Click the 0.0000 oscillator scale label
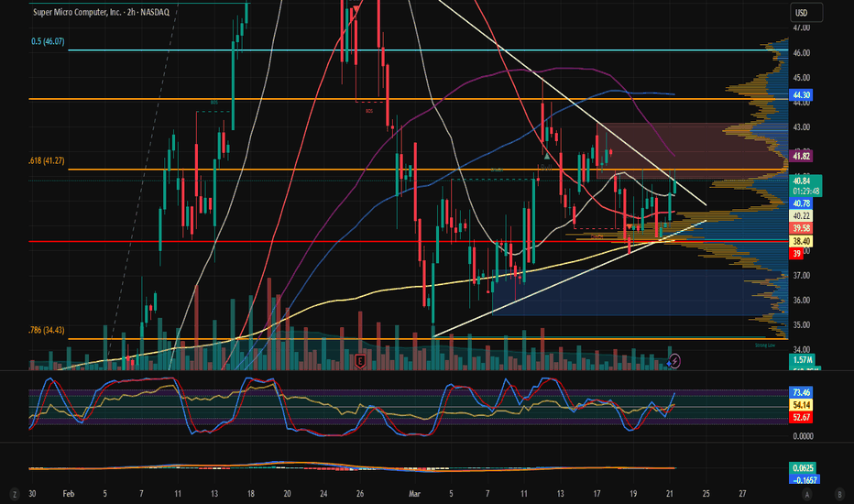The image size is (854, 504). (x=804, y=436)
